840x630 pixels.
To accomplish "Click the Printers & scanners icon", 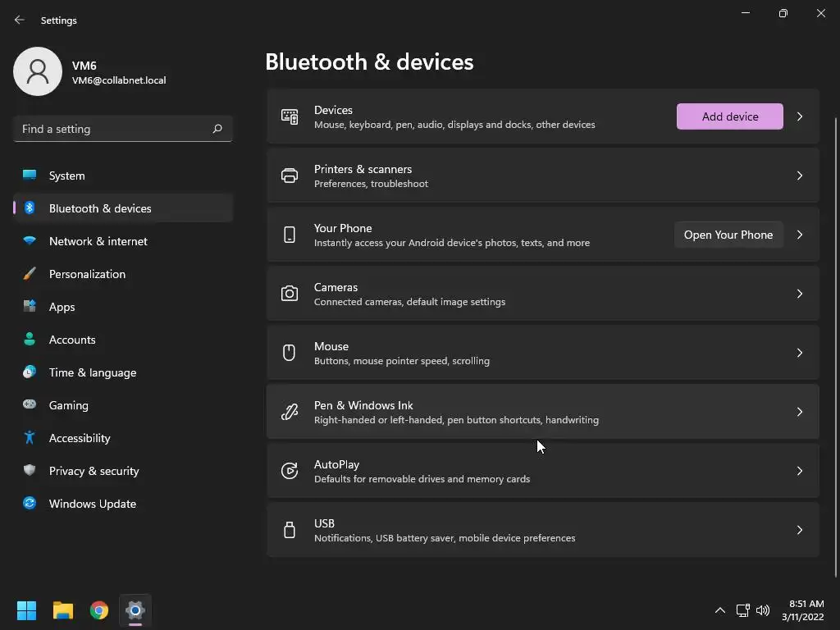I will tap(290, 176).
